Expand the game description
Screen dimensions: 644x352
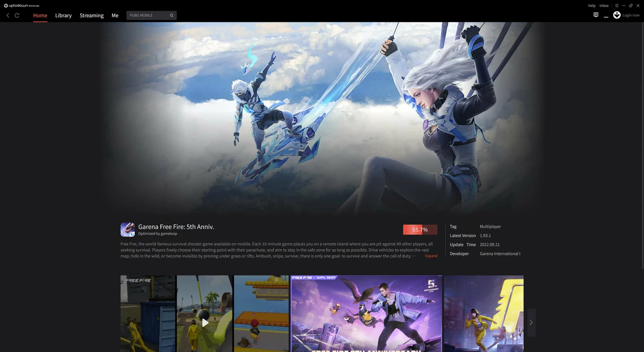431,256
